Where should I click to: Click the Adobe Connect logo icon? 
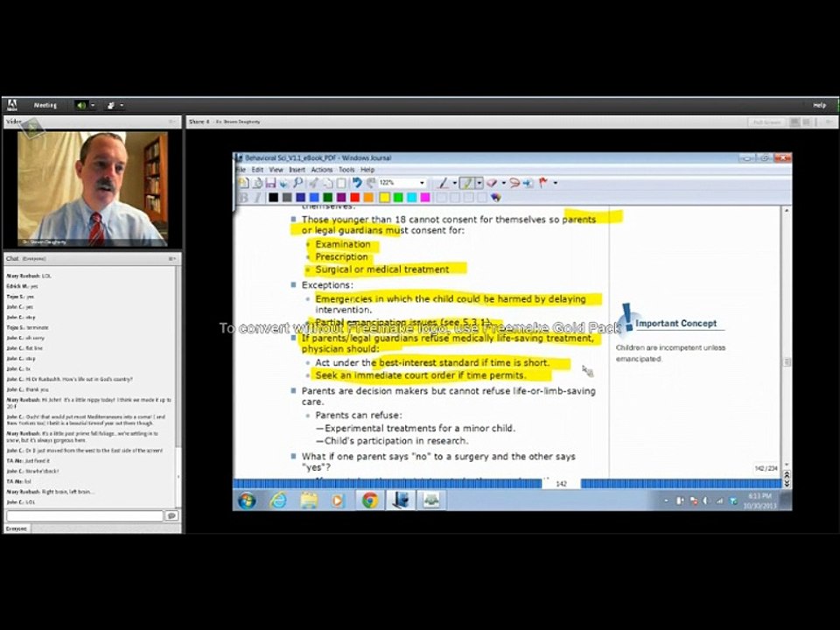coord(11,105)
